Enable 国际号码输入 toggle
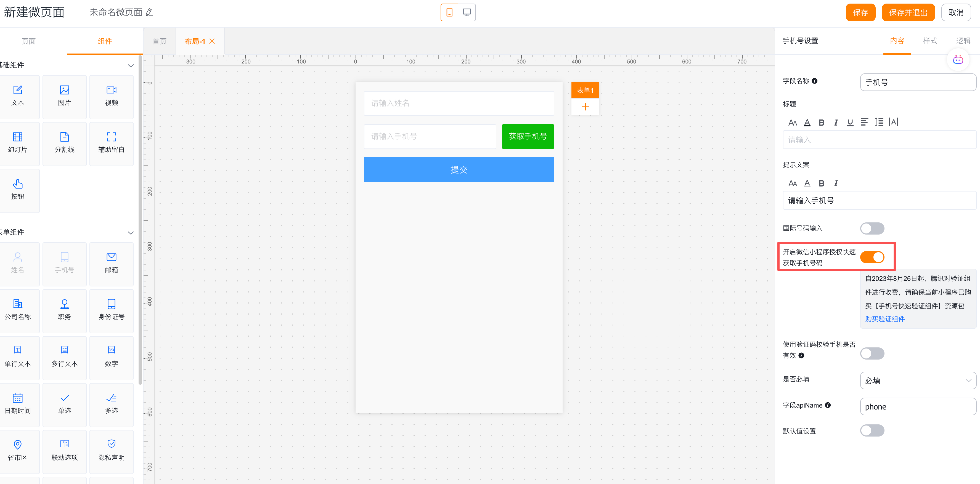The image size is (980, 484). (x=872, y=228)
